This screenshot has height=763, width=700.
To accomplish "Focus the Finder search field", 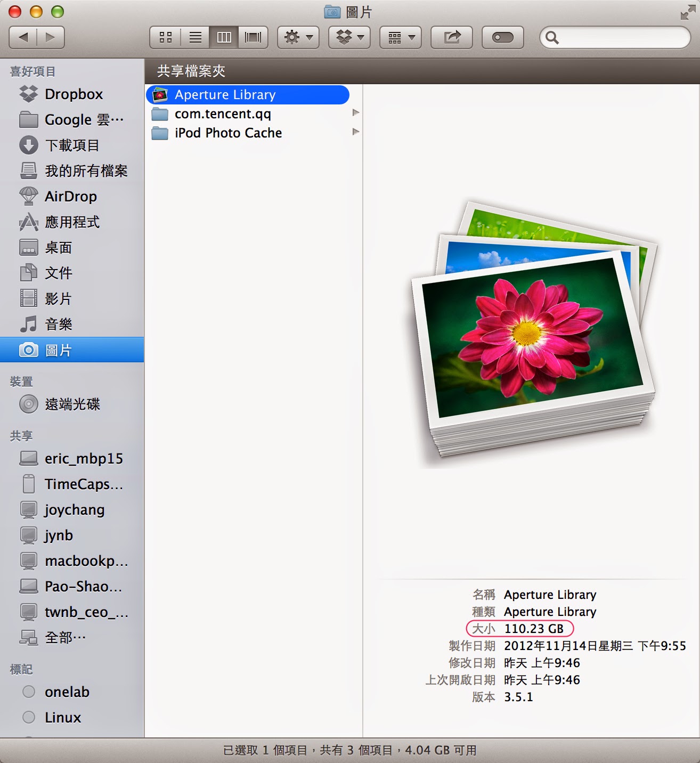I will pyautogui.click(x=615, y=37).
